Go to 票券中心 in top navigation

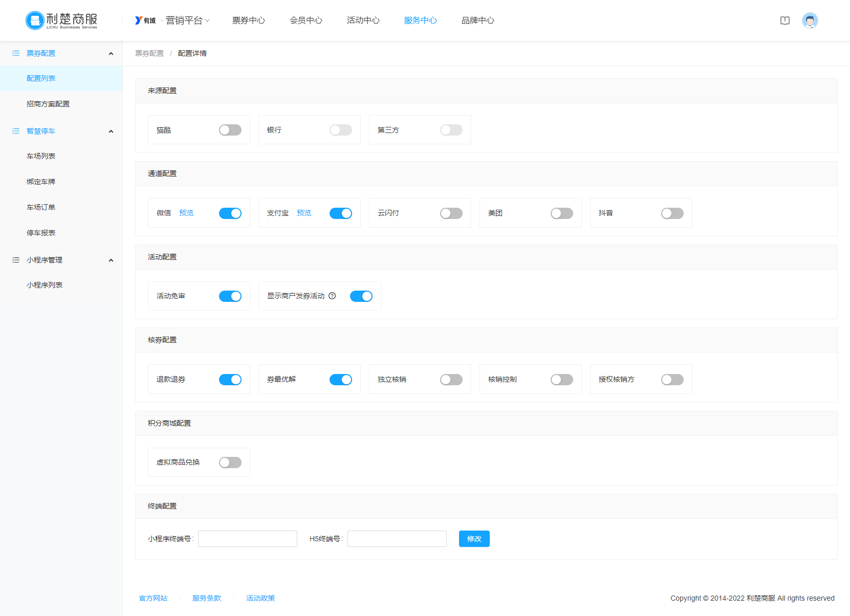[249, 20]
